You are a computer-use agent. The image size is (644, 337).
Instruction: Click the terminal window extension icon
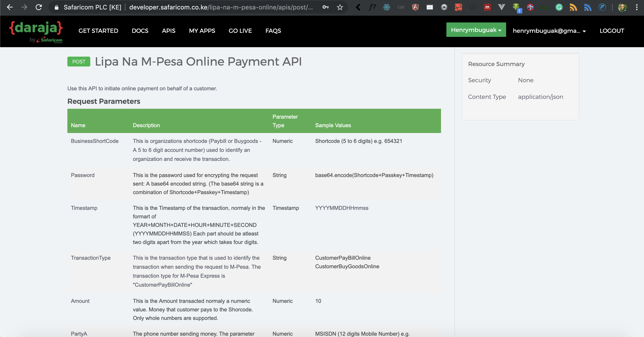430,7
